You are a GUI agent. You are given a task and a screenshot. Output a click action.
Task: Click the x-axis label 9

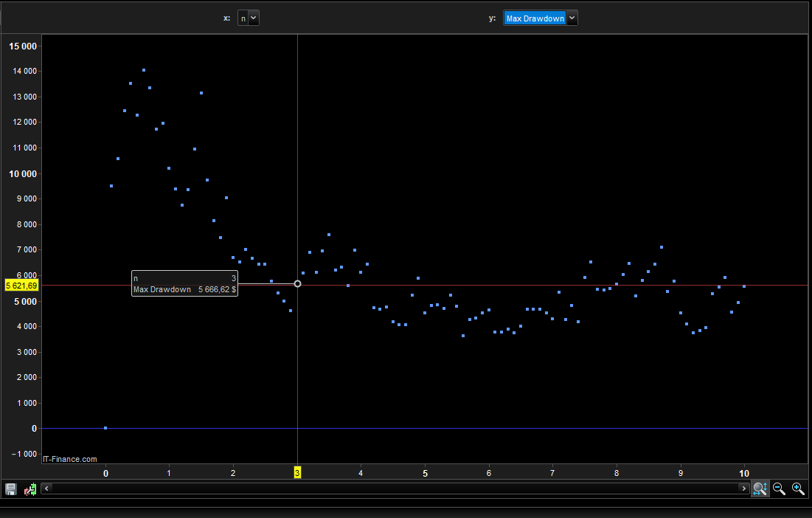(x=681, y=474)
